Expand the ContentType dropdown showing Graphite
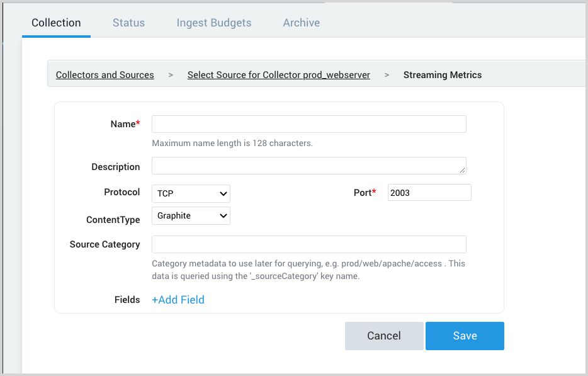The height and width of the screenshot is (376, 588). coord(190,215)
